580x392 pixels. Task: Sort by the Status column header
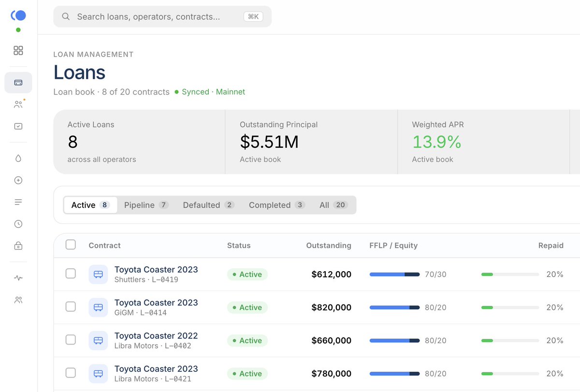pos(239,246)
